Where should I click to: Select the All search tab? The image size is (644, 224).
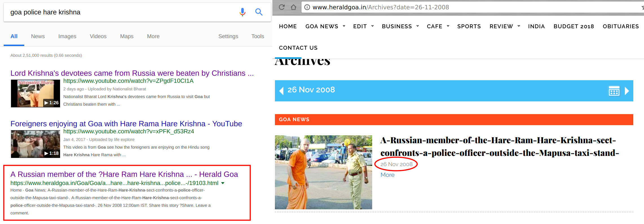coord(14,36)
